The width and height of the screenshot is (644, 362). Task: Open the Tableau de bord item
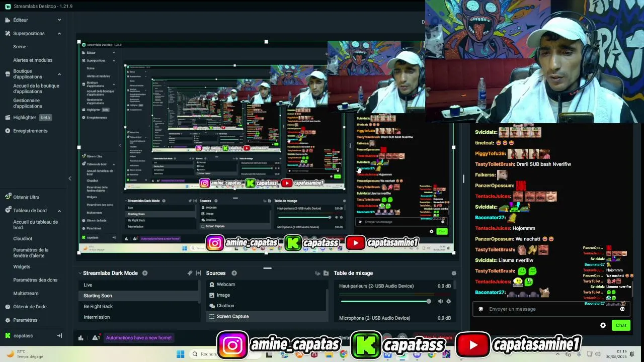30,211
